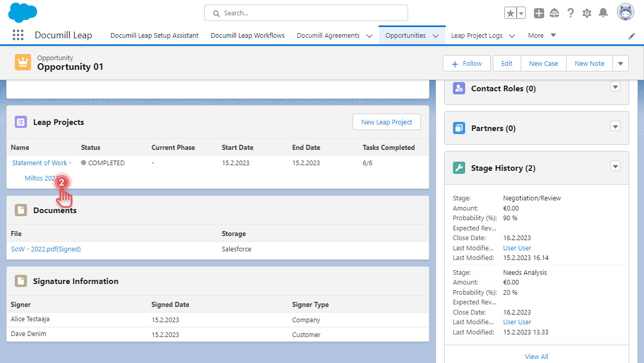Image resolution: width=644 pixels, height=363 pixels.
Task: Open the App Launcher grid icon
Action: click(x=18, y=35)
